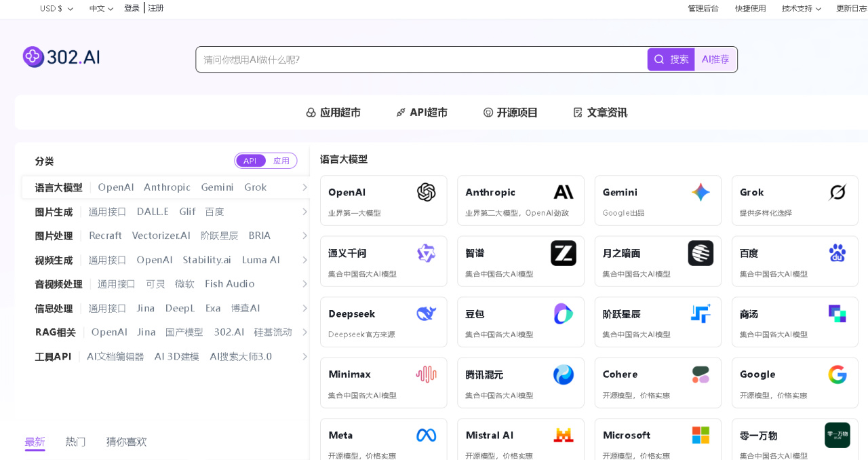Open the 管理后台 link
868x460 pixels.
pos(703,8)
